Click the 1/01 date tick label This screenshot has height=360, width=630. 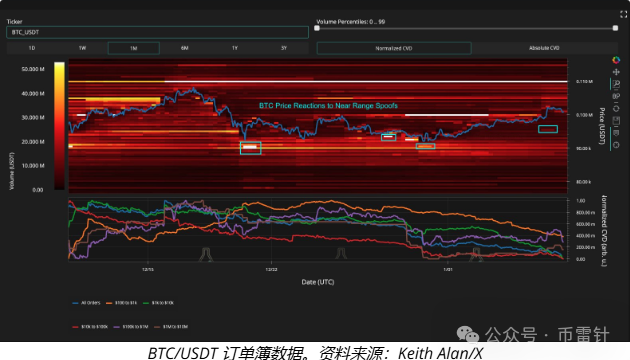[x=448, y=270]
